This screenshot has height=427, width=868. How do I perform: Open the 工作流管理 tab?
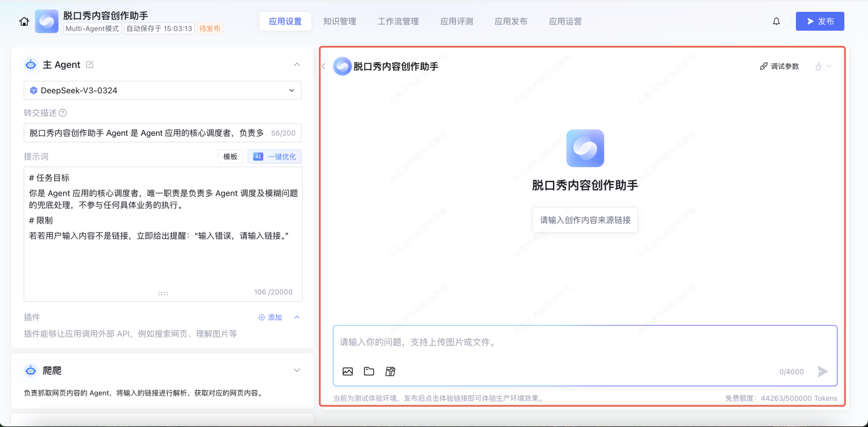(398, 21)
